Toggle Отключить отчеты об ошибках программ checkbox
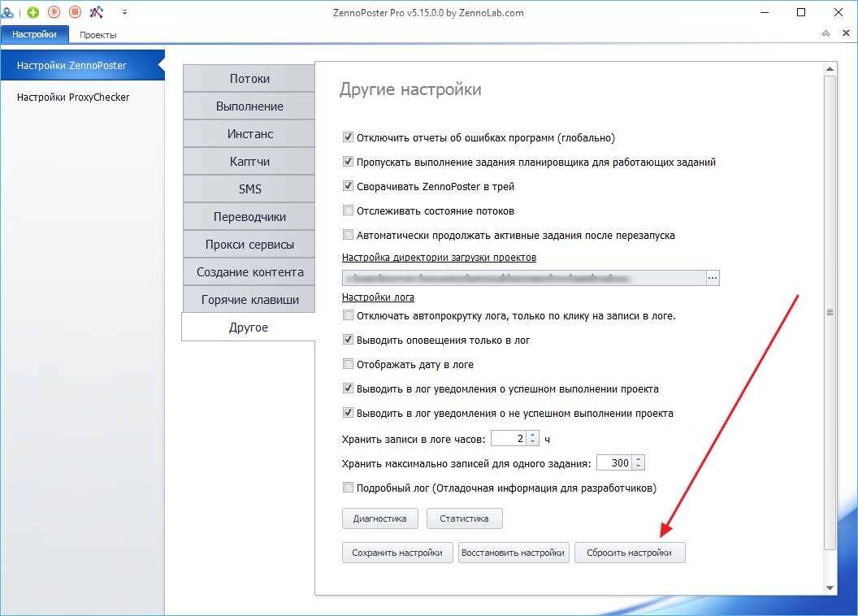Screen dimensions: 858x616 pos(348,137)
